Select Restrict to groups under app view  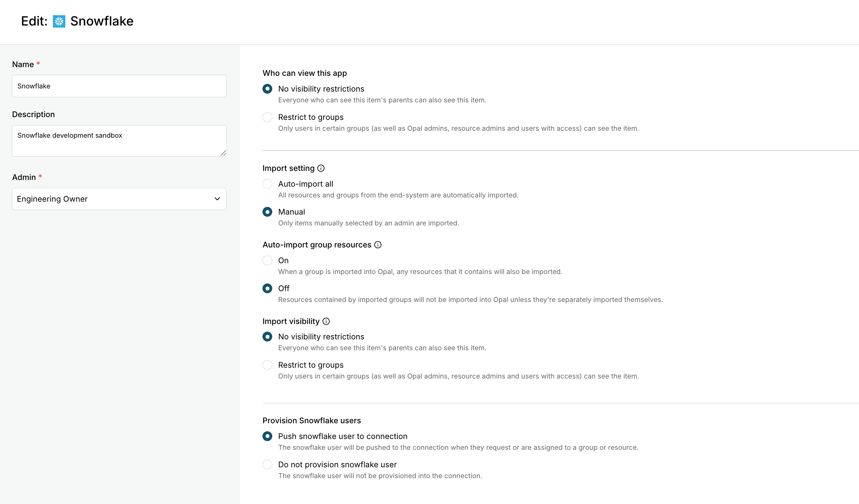tap(267, 117)
